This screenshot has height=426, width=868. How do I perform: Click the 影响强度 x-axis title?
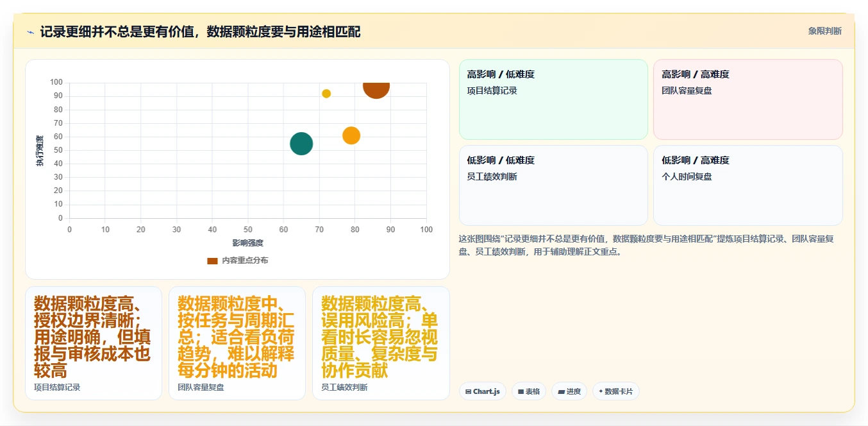[248, 243]
